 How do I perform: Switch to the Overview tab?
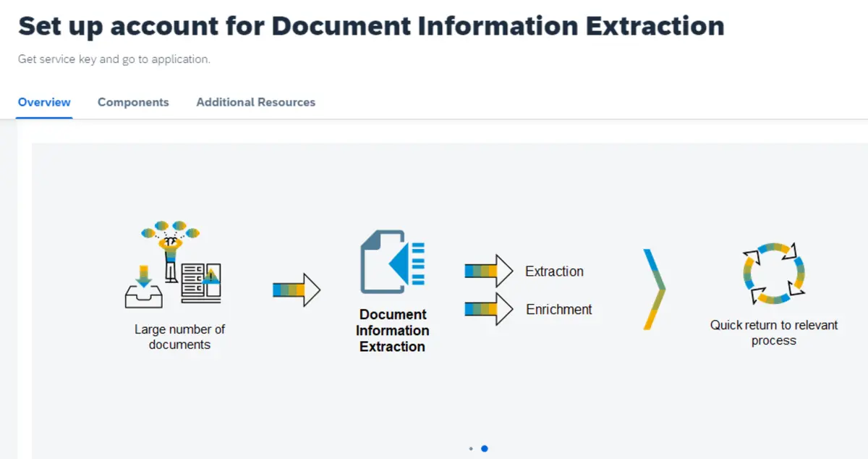tap(44, 102)
